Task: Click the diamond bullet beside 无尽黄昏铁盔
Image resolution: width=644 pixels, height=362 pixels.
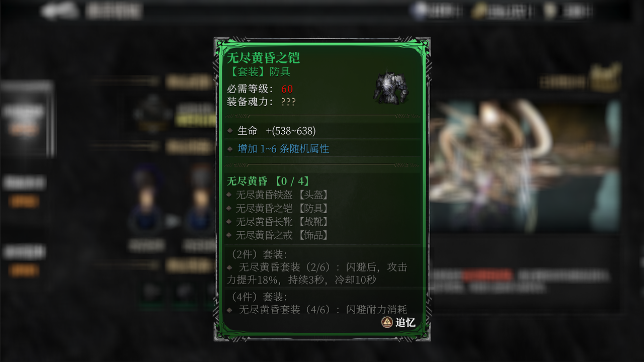Action: [x=229, y=195]
